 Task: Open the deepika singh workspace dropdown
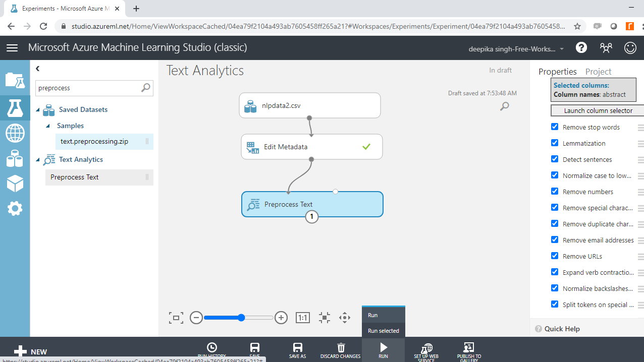coord(517,49)
